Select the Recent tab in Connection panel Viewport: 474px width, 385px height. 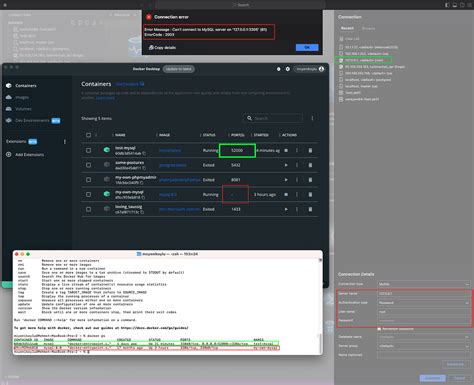[347, 28]
